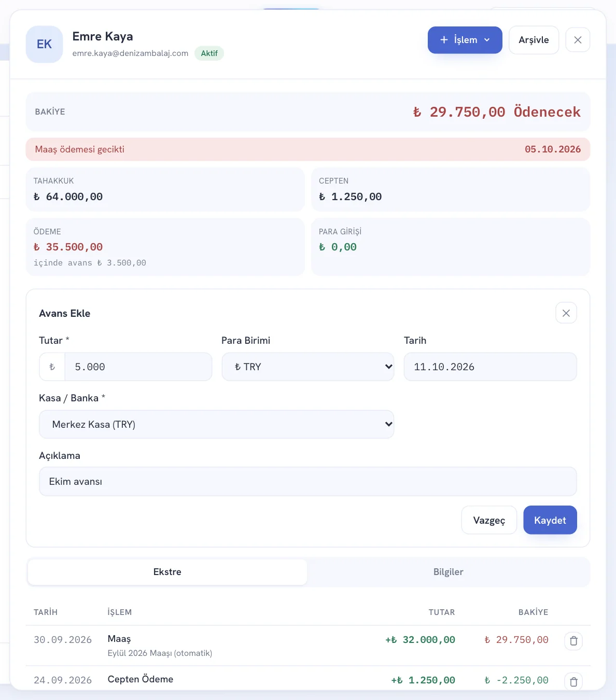Click the note 'içinde avans ₺ 3.500,00'
Image resolution: width=616 pixels, height=700 pixels.
point(90,263)
